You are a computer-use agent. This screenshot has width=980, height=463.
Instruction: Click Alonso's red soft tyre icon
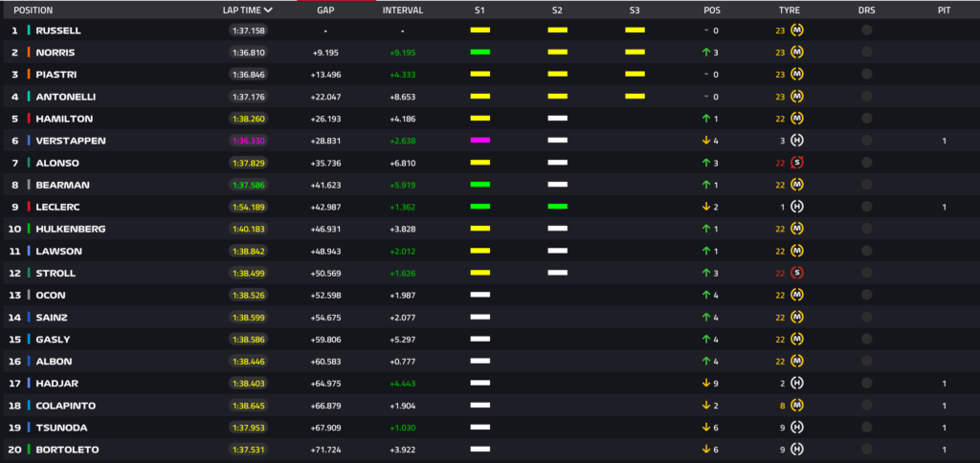pyautogui.click(x=797, y=163)
